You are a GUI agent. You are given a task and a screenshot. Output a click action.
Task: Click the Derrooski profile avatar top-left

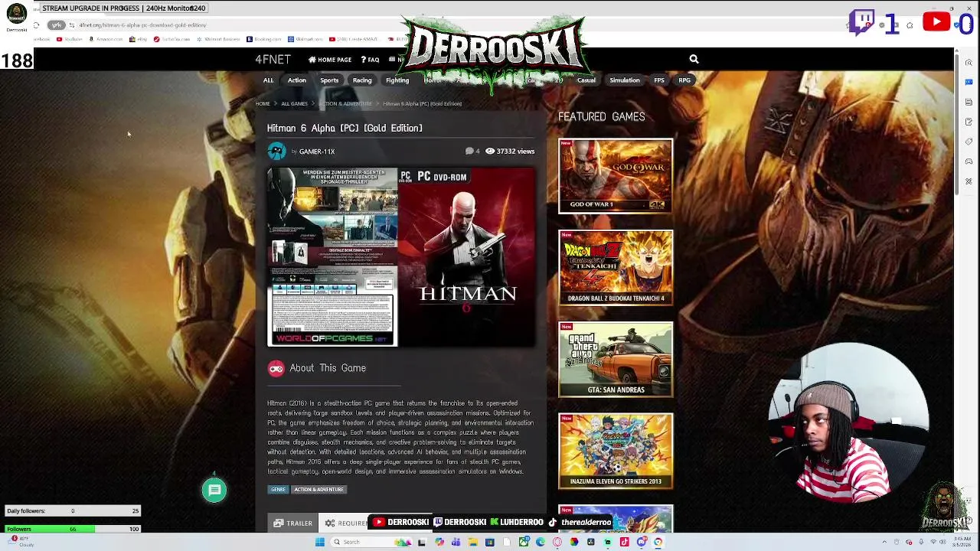[x=16, y=13]
